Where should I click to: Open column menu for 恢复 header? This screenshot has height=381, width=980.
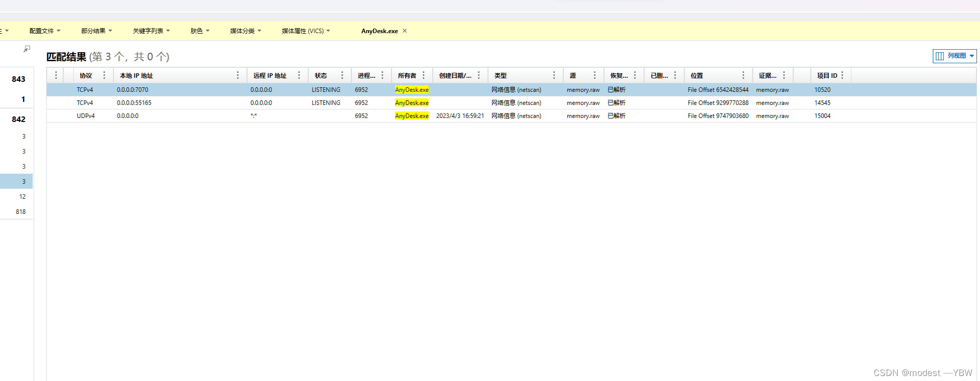pyautogui.click(x=635, y=75)
